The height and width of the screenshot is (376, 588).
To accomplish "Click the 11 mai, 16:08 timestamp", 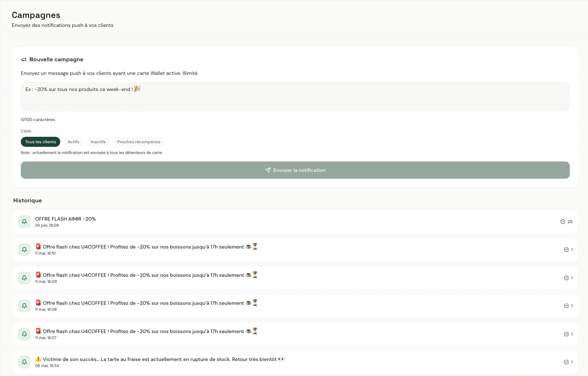I will [x=46, y=309].
